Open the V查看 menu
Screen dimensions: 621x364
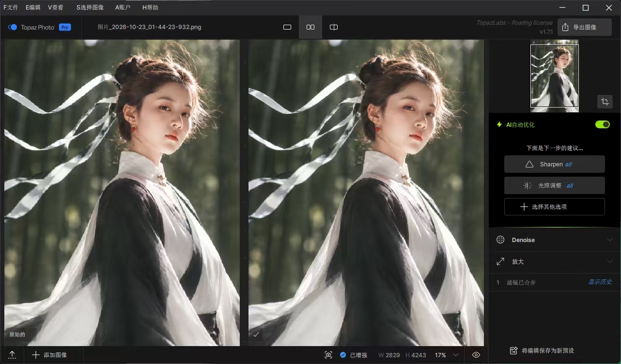pos(56,8)
